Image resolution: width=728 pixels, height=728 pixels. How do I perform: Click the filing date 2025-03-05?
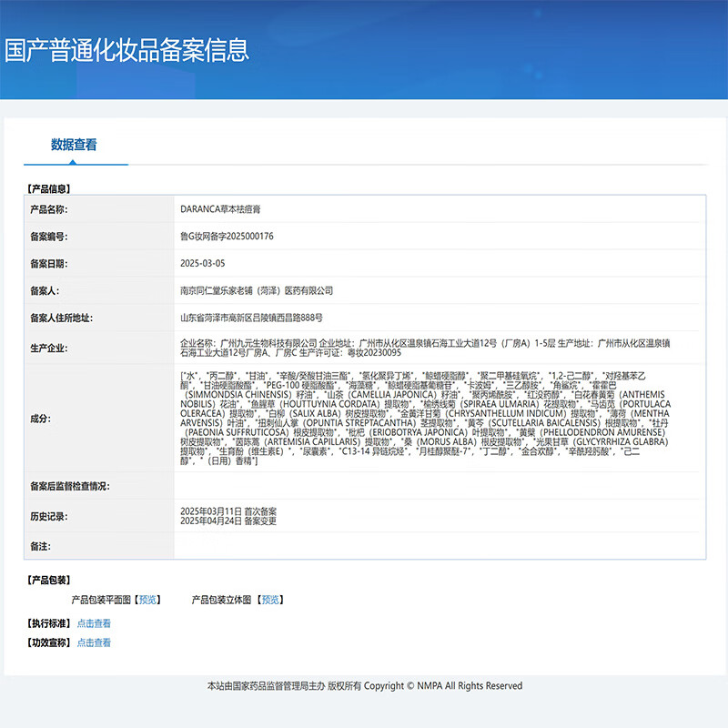[x=203, y=263]
